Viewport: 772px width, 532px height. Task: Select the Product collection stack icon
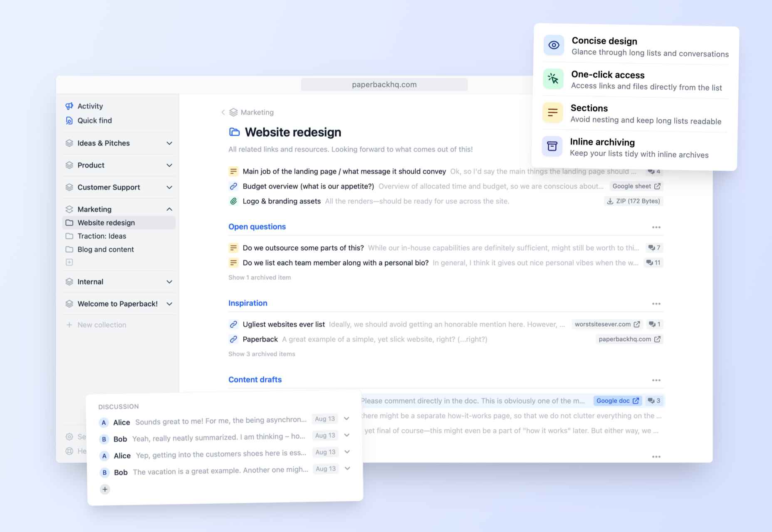pos(69,165)
